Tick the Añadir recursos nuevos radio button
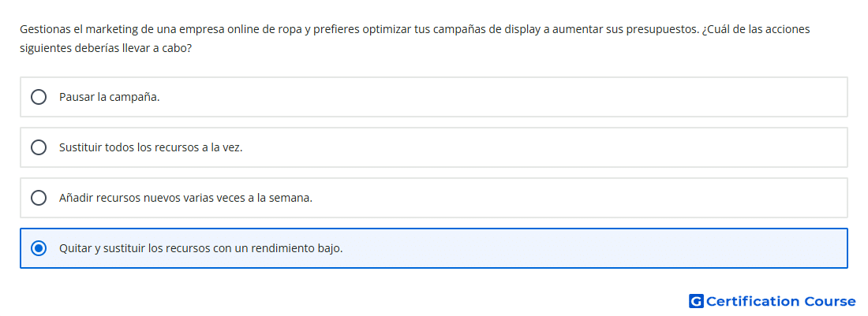 (38, 198)
